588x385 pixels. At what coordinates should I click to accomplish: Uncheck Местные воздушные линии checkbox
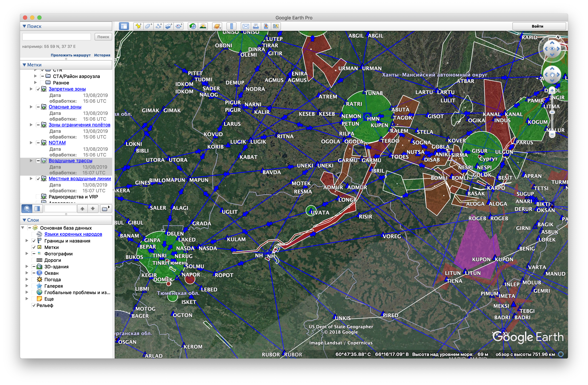38,179
